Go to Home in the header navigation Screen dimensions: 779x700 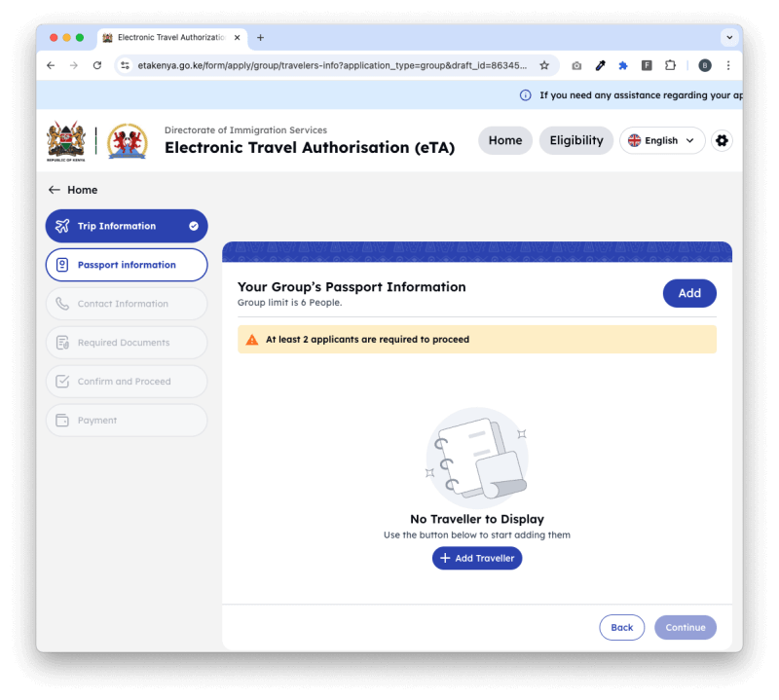tap(505, 140)
